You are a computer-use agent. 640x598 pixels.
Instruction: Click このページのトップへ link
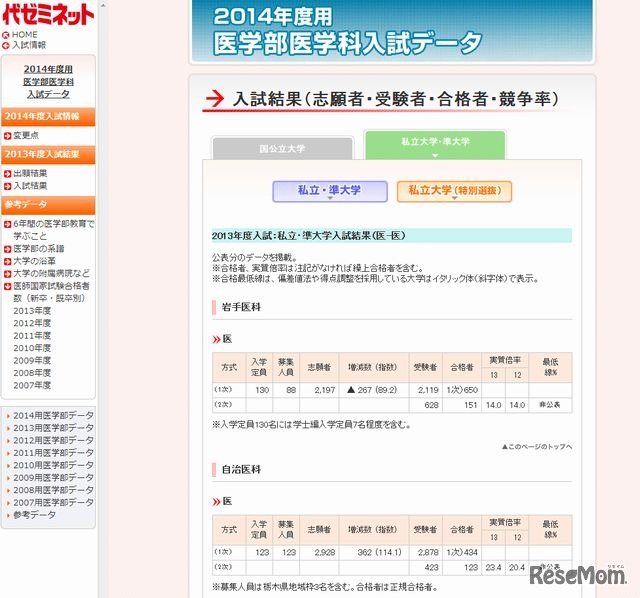(x=541, y=446)
